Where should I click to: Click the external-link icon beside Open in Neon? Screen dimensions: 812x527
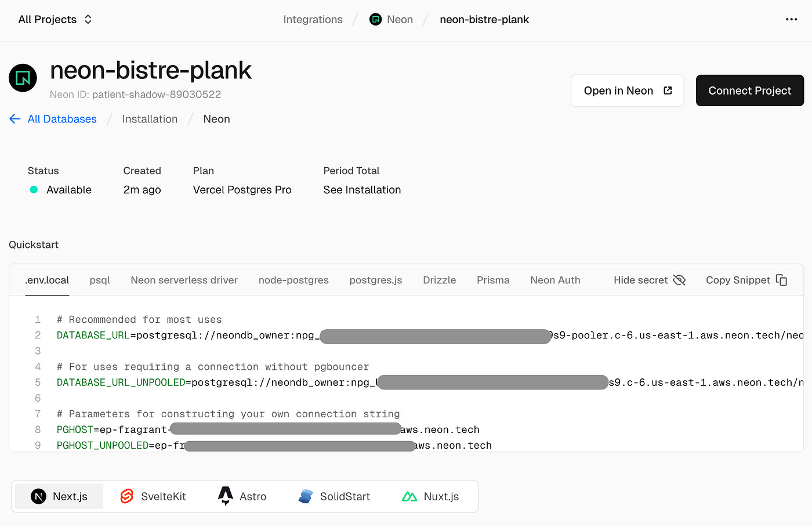coord(668,90)
